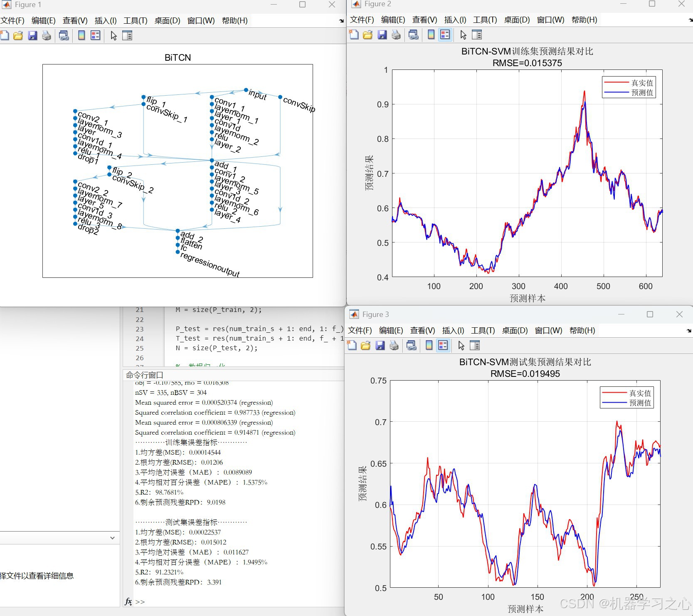Screen dimensions: 693x616
Task: Click the legend box in Figure 3 plot
Action: (626, 398)
